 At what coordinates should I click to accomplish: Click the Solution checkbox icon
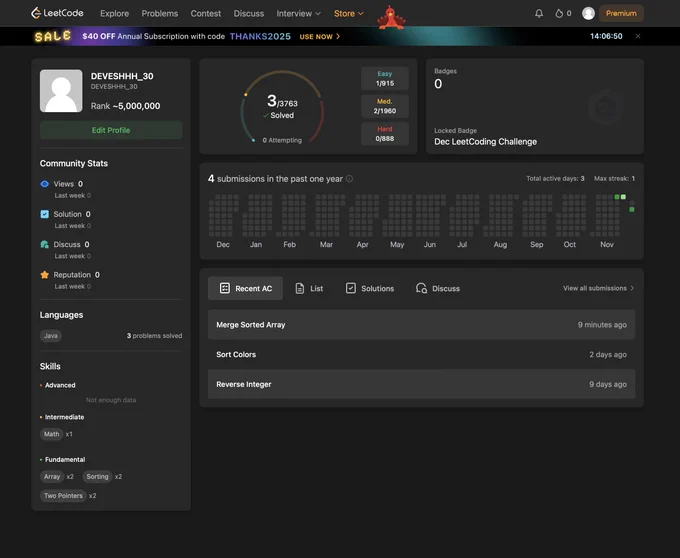[x=44, y=214]
